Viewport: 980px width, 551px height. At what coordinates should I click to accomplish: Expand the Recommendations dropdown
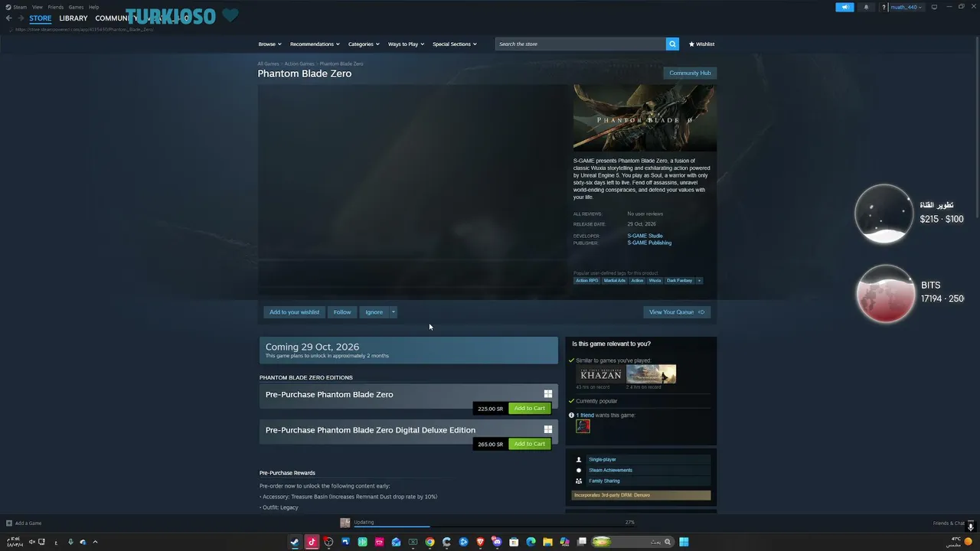coord(315,44)
